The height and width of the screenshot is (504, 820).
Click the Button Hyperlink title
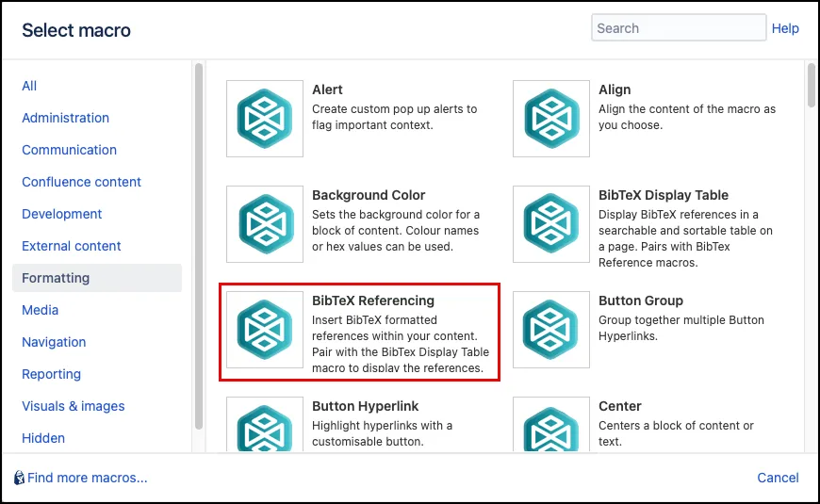click(366, 406)
